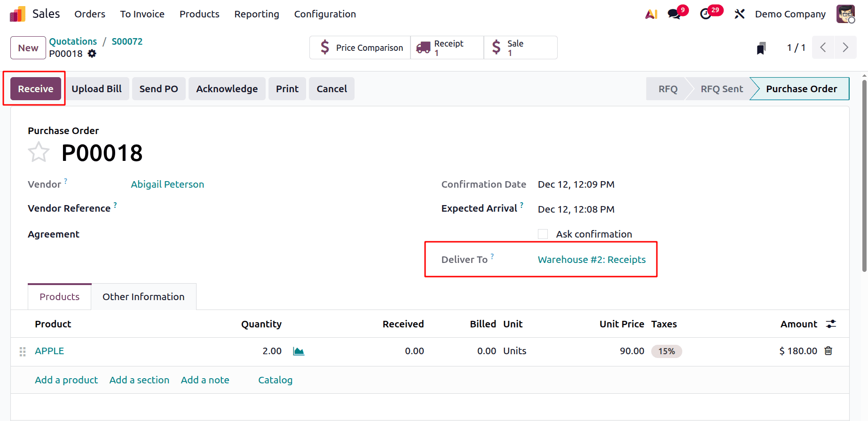Open forecast chart icon for APPLE
The width and height of the screenshot is (868, 421).
pos(299,351)
